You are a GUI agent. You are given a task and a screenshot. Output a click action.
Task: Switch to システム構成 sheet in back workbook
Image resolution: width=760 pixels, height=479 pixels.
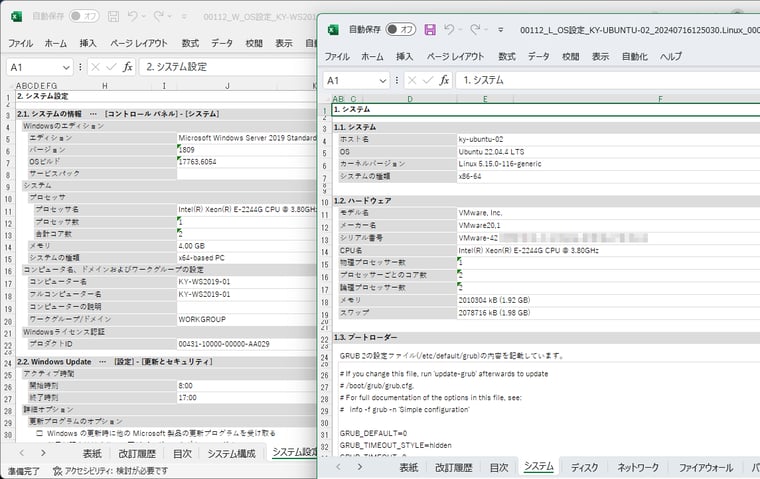231,454
